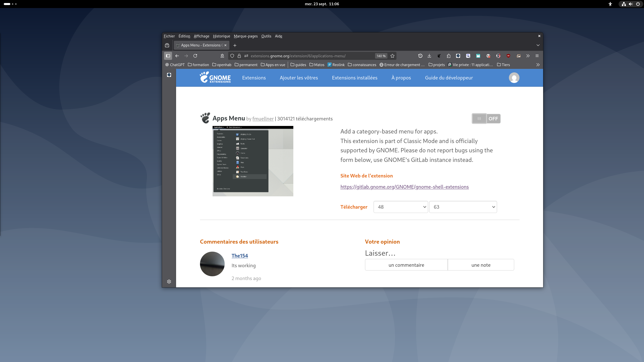Go back to the previous page
Screen dimensions: 644x362
coord(177,56)
